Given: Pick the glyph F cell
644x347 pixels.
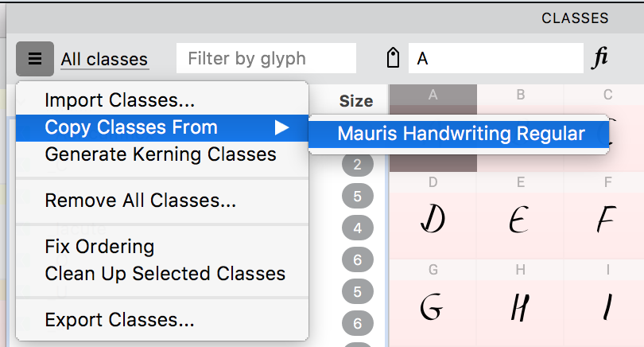Looking at the screenshot, I should click(607, 215).
